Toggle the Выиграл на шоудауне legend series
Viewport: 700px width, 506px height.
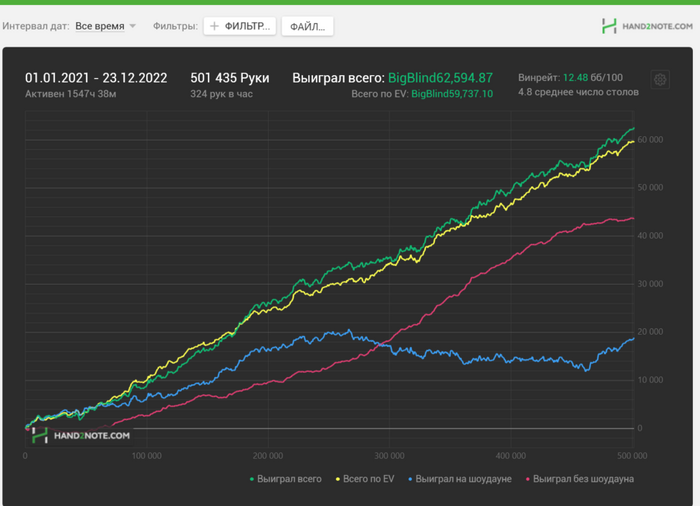pos(459,479)
